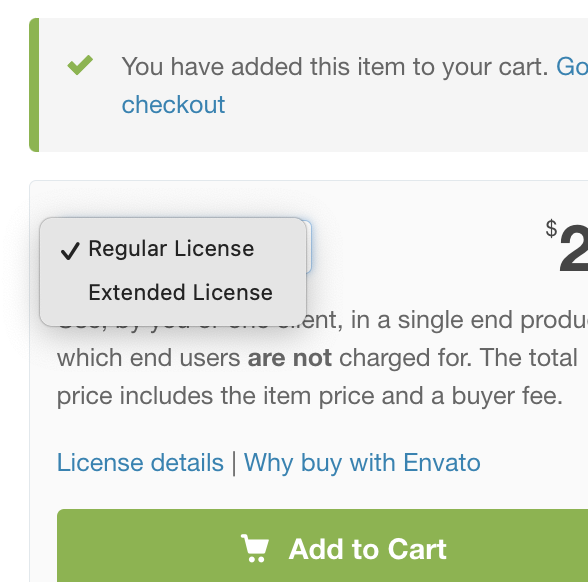Open the checkout link in the notification
588x582 pixels.
coord(173,104)
